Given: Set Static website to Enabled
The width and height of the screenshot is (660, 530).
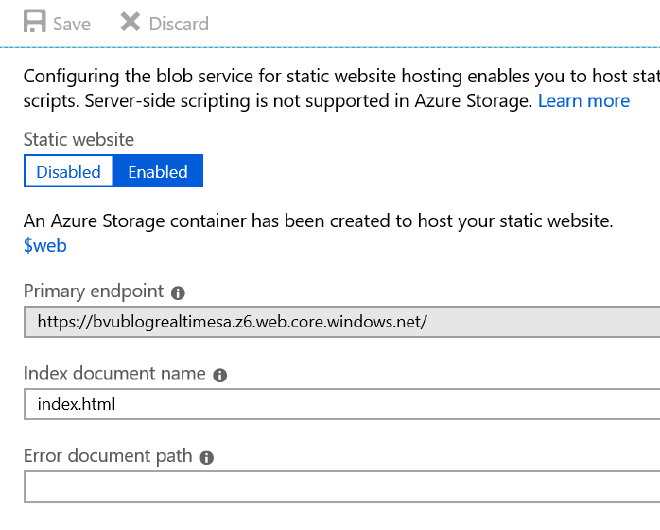Looking at the screenshot, I should point(158,172).
